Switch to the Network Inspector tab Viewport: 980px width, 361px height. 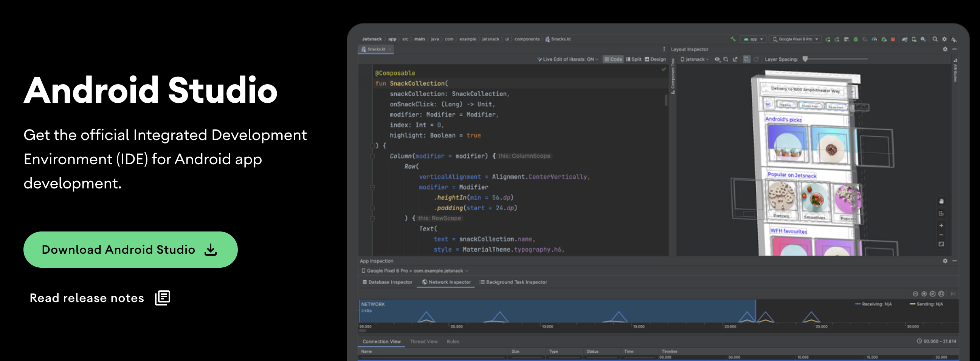[x=446, y=282]
